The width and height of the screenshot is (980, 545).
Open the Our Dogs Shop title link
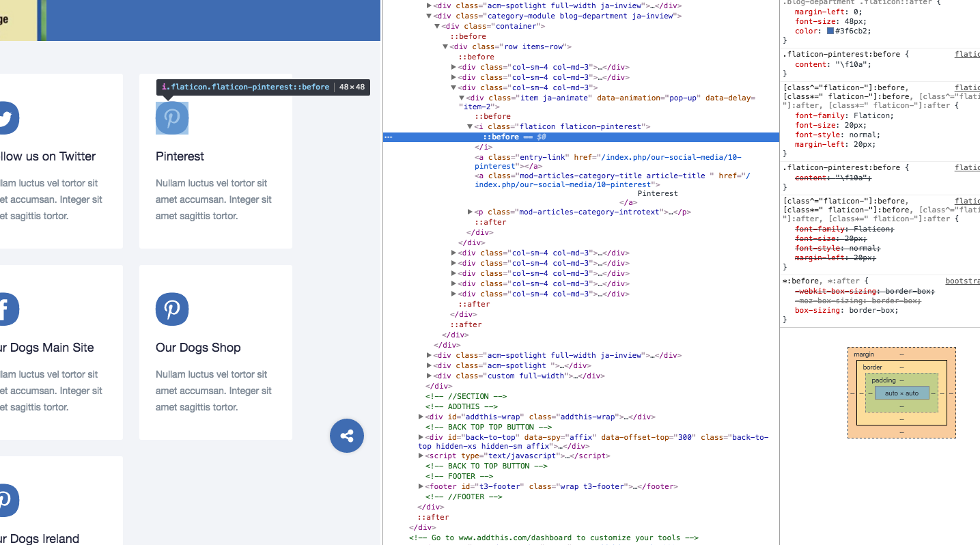[x=198, y=348]
